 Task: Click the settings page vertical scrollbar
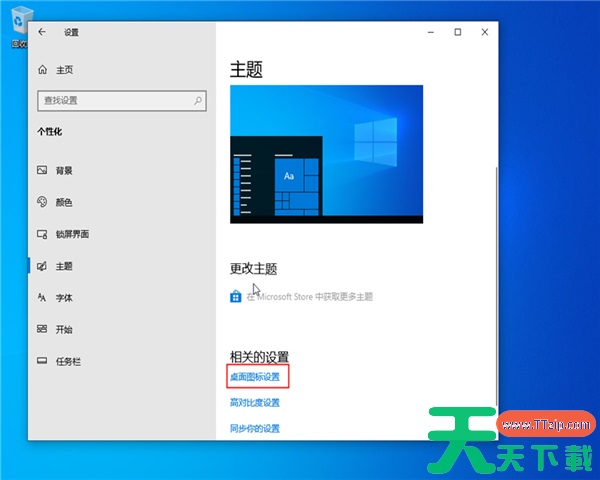[x=496, y=285]
